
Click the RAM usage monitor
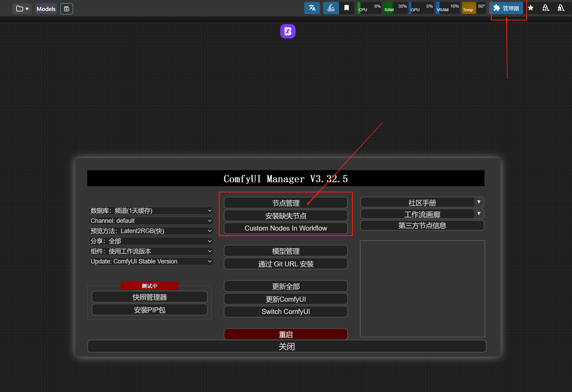coord(395,8)
